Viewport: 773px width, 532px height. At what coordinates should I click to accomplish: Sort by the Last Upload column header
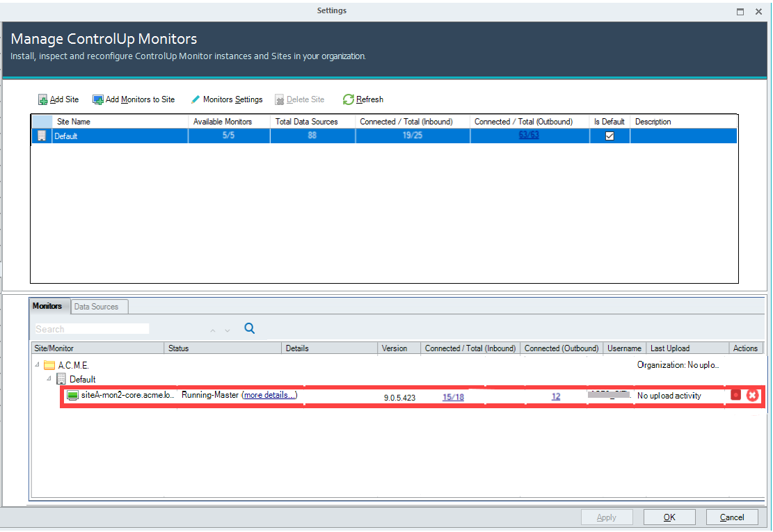coord(687,348)
